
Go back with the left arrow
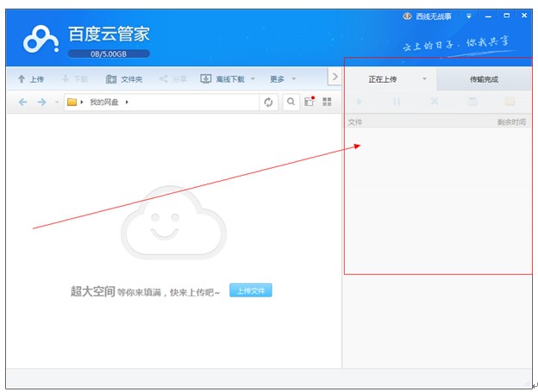click(x=22, y=102)
